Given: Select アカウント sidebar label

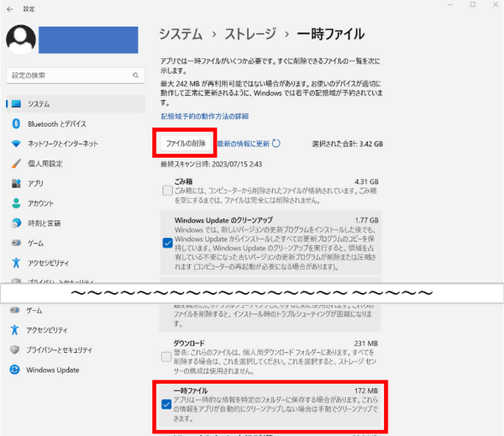Looking at the screenshot, I should (40, 203).
